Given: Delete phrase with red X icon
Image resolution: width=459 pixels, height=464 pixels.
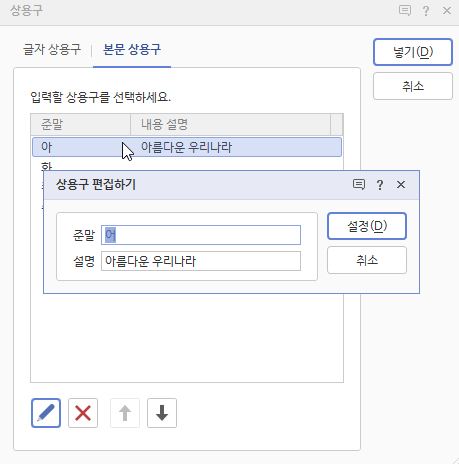Looking at the screenshot, I should click(x=83, y=413).
